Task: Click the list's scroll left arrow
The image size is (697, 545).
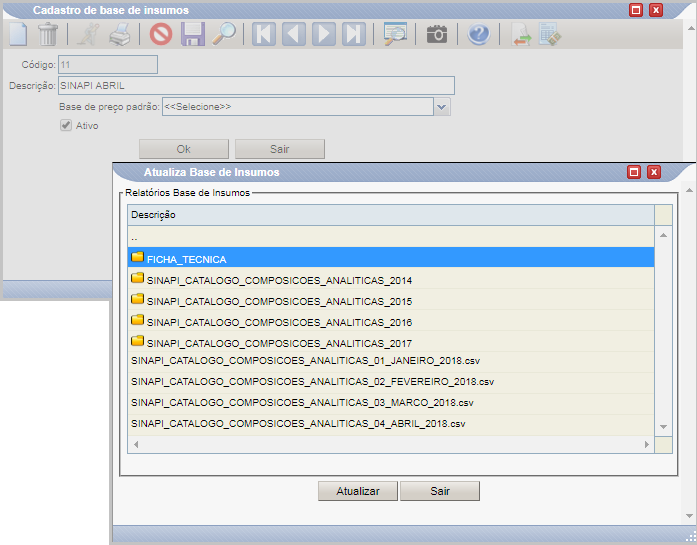Action: (x=136, y=445)
